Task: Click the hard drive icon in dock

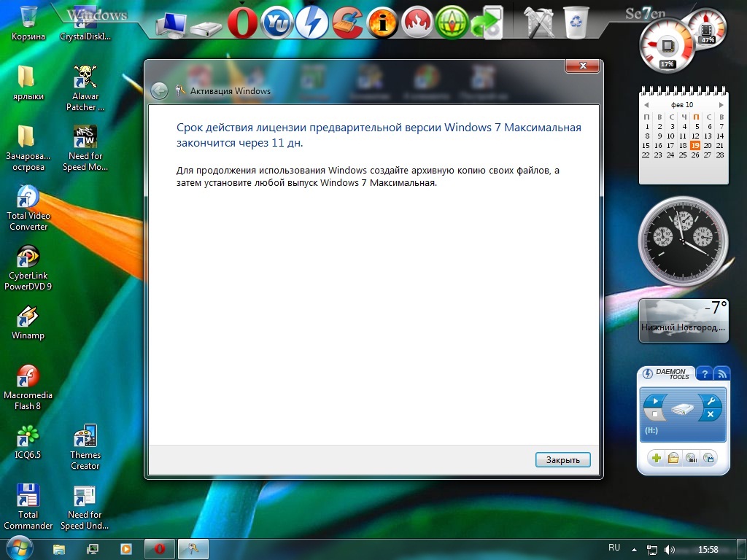Action: tap(206, 28)
